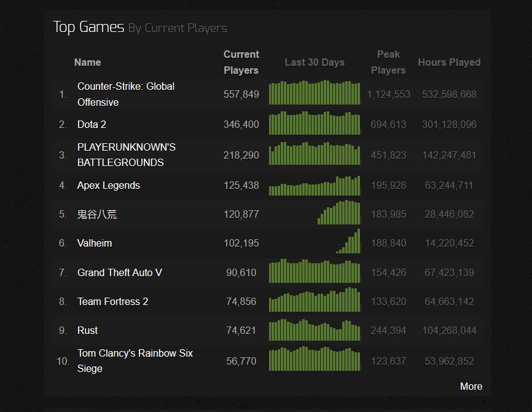Click the Current Players column header

241,62
